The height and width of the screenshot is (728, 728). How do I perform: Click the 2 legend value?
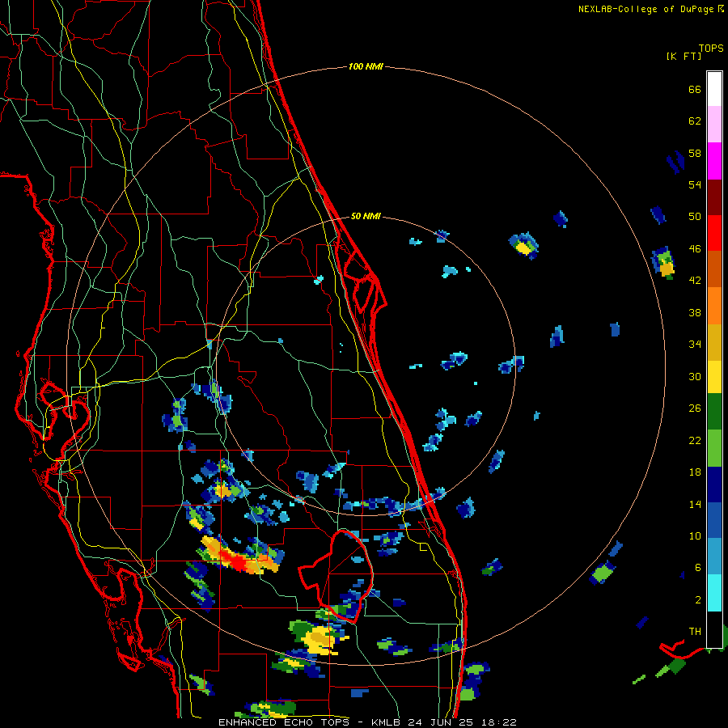pos(697,600)
